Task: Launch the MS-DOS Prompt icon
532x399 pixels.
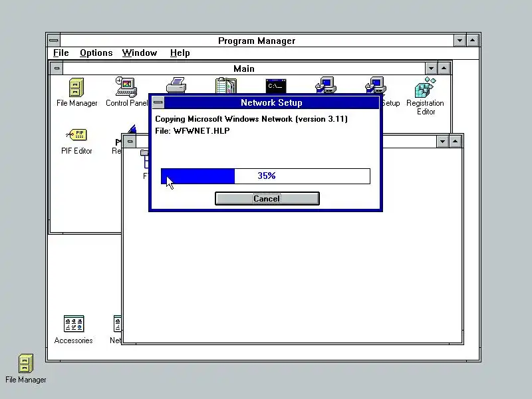Action: 276,86
